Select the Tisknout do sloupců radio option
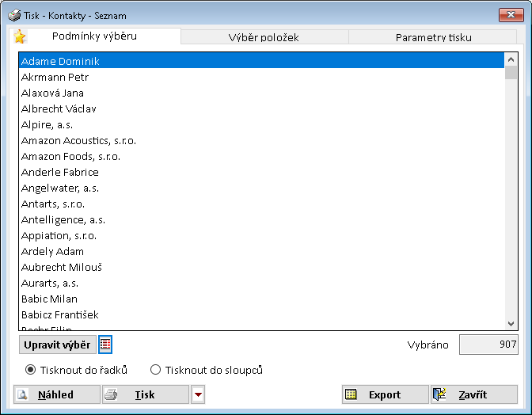 click(x=155, y=369)
